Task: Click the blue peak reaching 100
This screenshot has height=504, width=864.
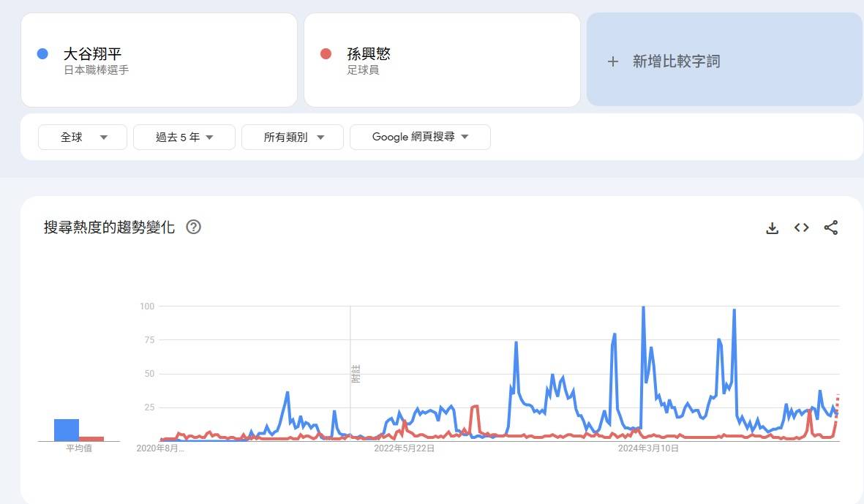Action: pos(643,307)
